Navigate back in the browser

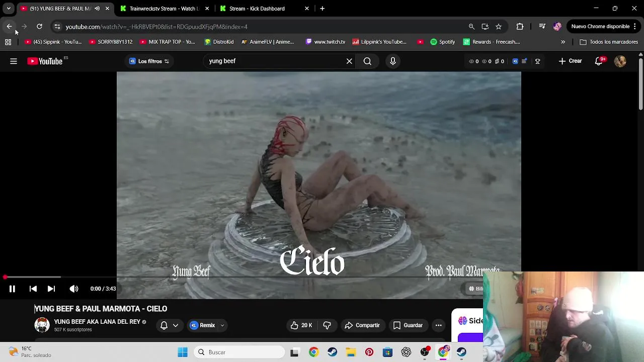(x=9, y=27)
